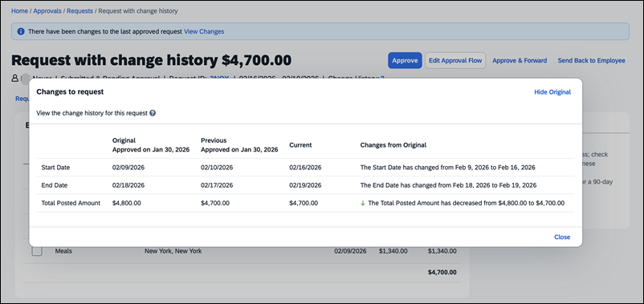Click the bold total $4,700.00 below the list
Screen dimensions: 644x304
[x=442, y=272]
